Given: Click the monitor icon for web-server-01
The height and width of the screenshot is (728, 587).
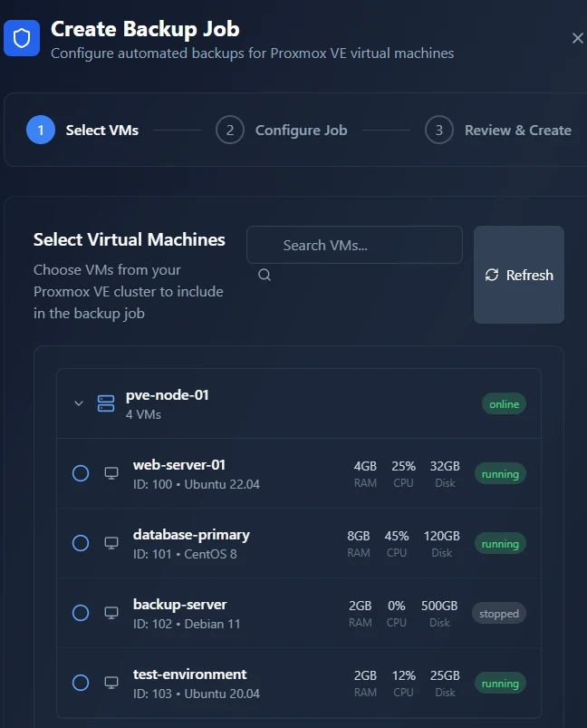Looking at the screenshot, I should click(111, 473).
